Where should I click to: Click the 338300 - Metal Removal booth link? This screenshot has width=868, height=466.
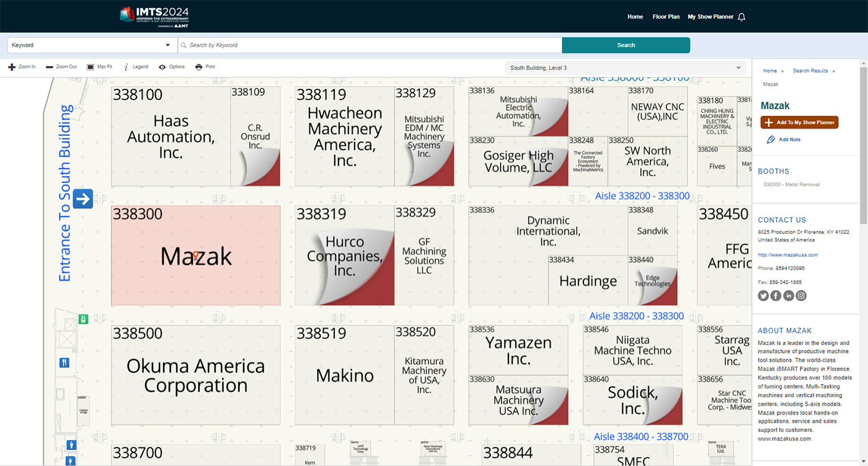coord(791,184)
